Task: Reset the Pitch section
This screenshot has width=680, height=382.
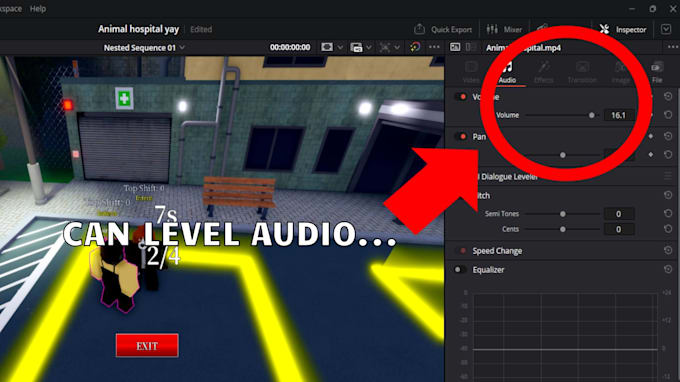Action: click(x=668, y=195)
